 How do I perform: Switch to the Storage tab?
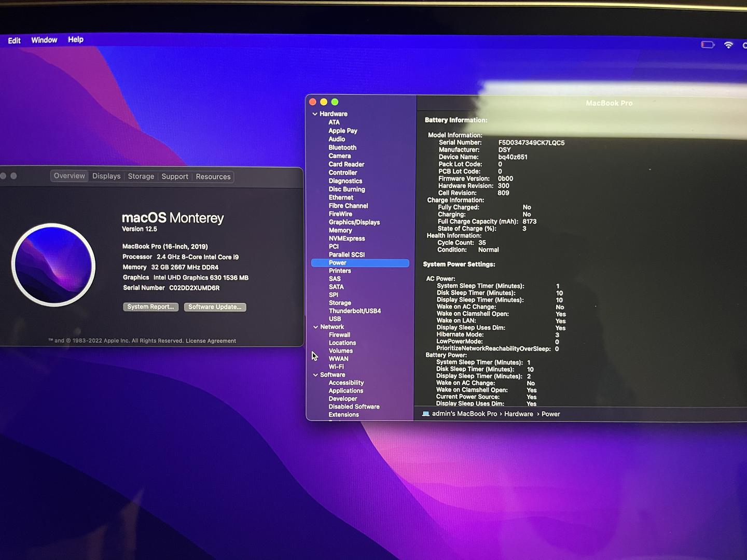tap(141, 177)
